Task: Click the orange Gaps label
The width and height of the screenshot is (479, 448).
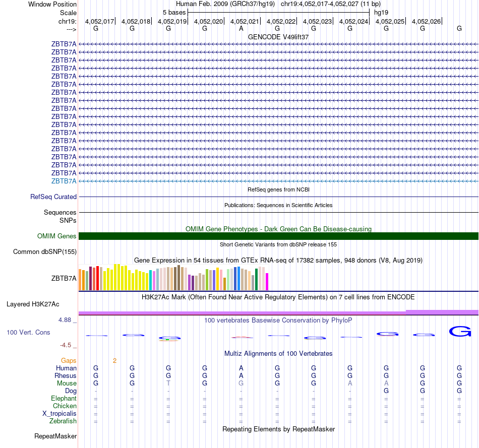Action: (69, 361)
